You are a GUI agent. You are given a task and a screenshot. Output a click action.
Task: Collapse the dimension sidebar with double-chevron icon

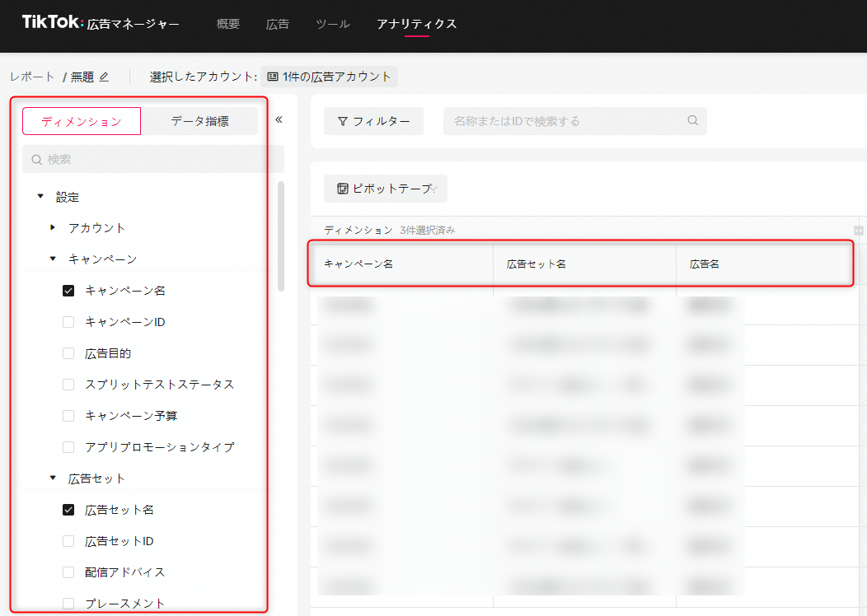pyautogui.click(x=279, y=120)
